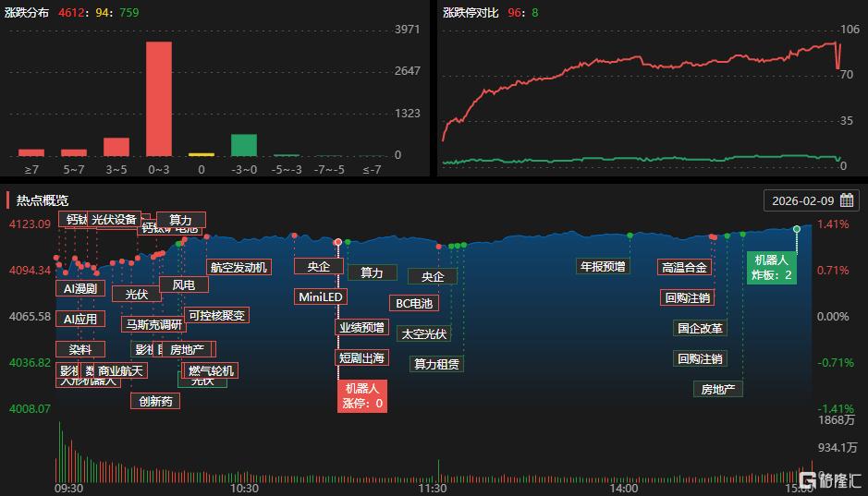This screenshot has width=868, height=496.
Task: Click the 创新药 hotspot label
Action: click(x=154, y=401)
